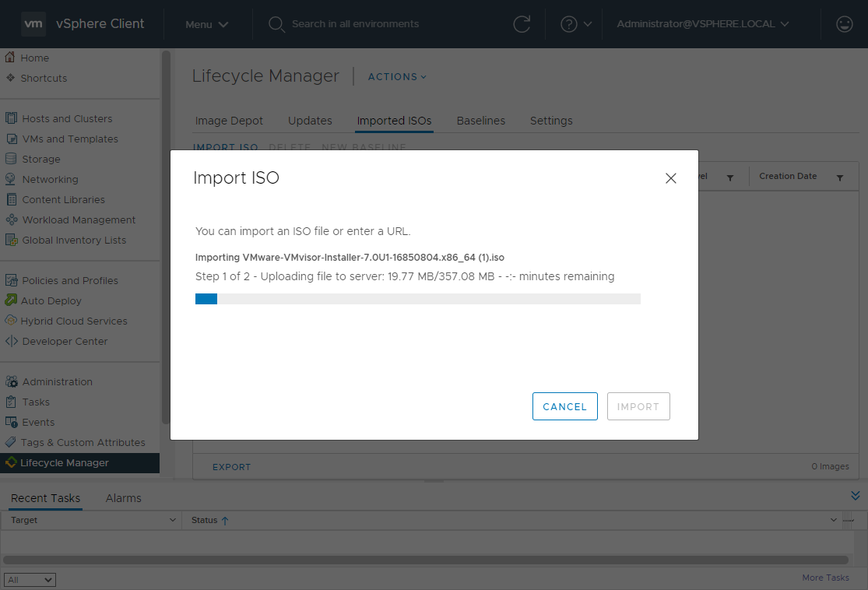Click the Level column filter icon
This screenshot has height=590, width=868.
(730, 177)
